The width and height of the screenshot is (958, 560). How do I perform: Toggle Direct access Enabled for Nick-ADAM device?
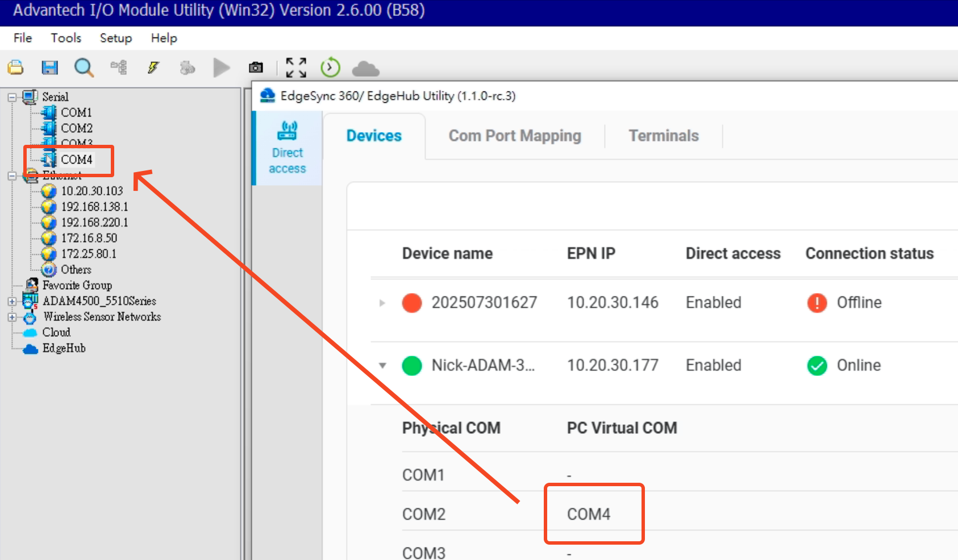(713, 365)
